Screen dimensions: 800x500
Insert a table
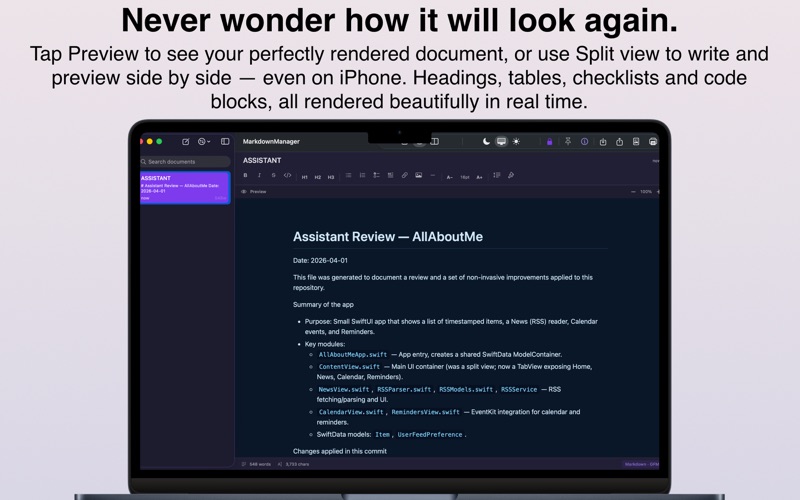click(390, 176)
